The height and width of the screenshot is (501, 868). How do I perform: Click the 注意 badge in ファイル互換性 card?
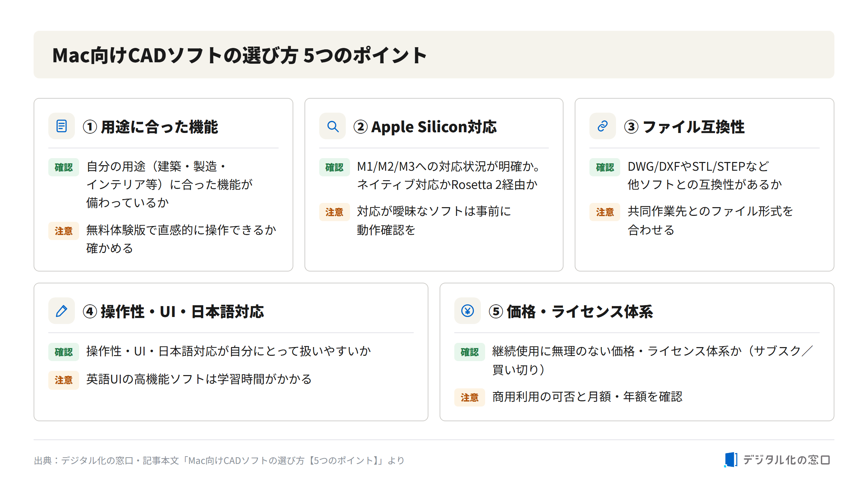coord(605,212)
